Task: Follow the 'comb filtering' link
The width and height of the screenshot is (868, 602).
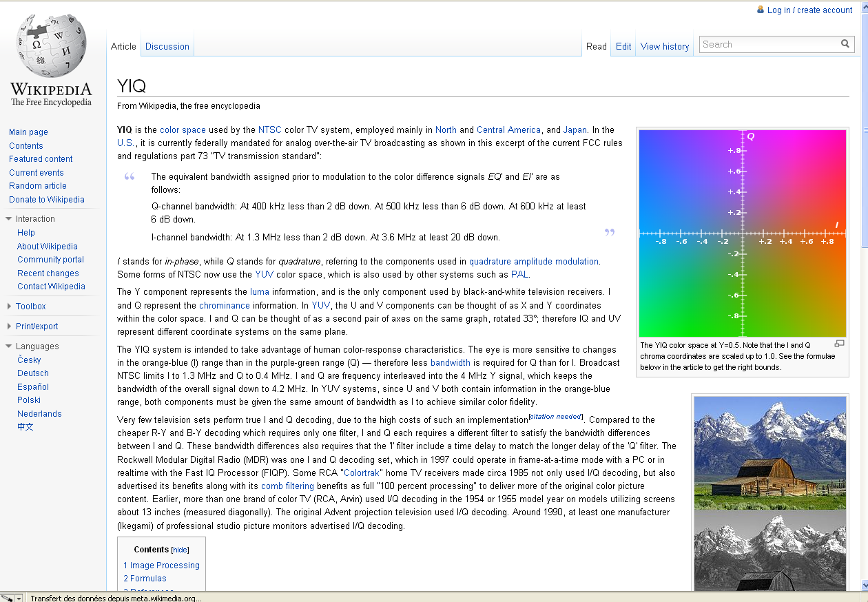Action: pyautogui.click(x=287, y=487)
